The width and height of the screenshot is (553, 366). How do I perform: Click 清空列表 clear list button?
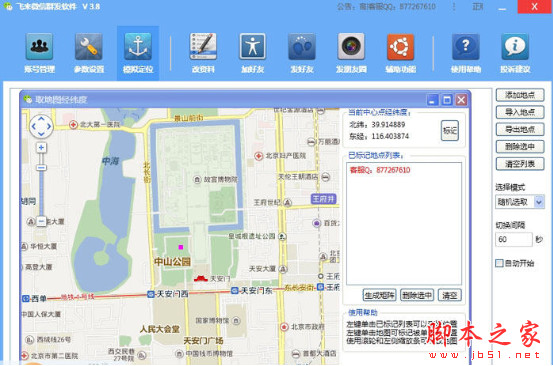point(520,164)
